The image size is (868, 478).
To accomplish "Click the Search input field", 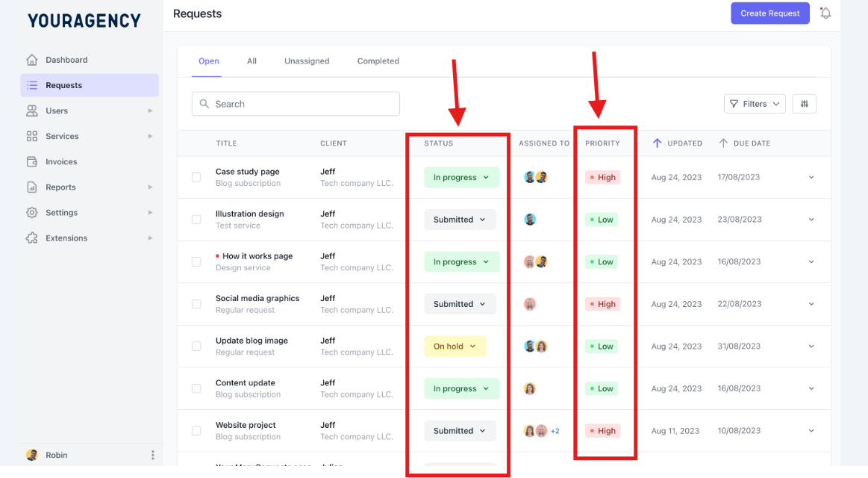I will coord(296,104).
